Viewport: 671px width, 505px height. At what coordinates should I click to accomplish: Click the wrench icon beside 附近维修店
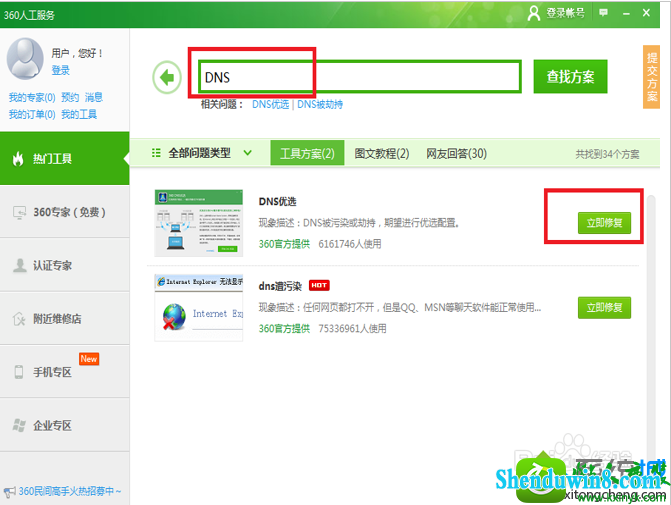(19, 319)
